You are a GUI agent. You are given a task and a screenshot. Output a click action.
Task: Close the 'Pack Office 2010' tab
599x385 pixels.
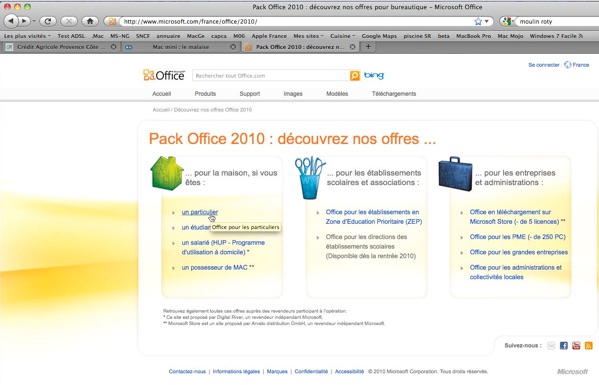353,47
